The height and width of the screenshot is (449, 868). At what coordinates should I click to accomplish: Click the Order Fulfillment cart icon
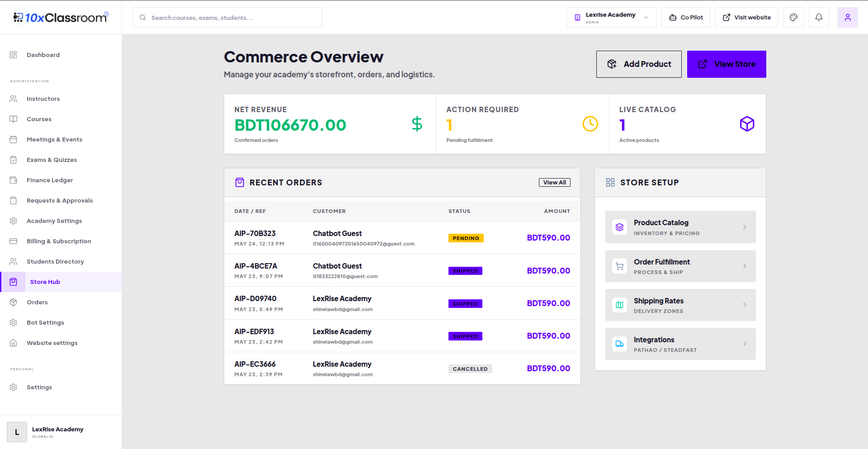pos(620,266)
